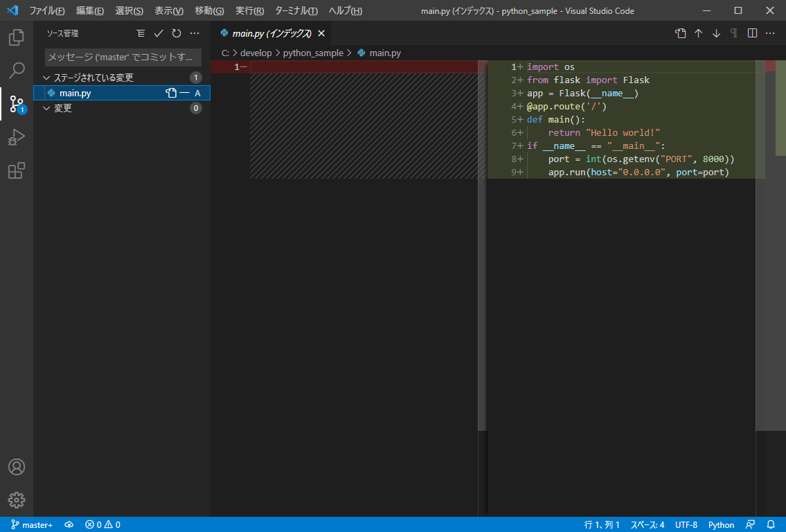Toggle whitespace display pilcrow icon in diff editor
The width and height of the screenshot is (786, 532).
(734, 33)
